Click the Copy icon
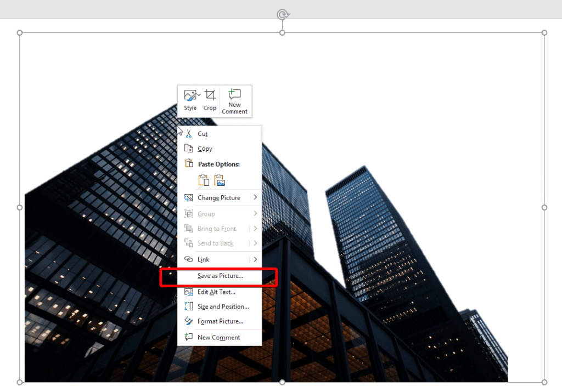The height and width of the screenshot is (392, 562). point(188,147)
